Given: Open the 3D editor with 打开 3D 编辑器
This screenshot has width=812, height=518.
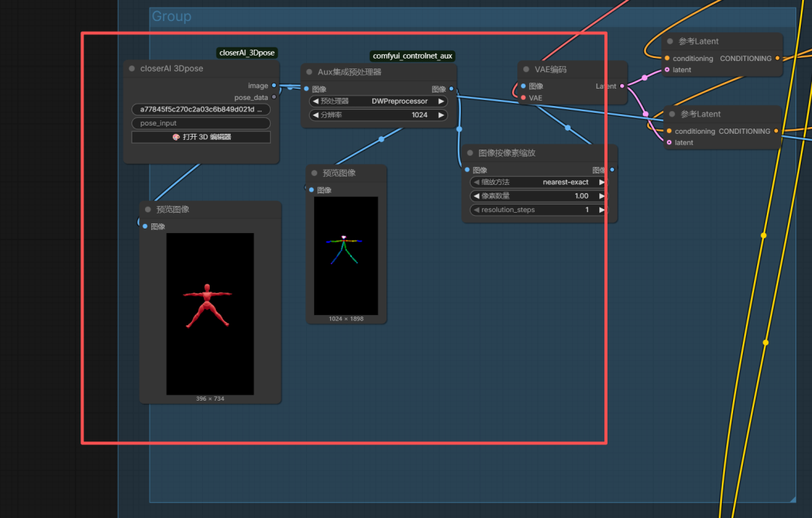Looking at the screenshot, I should point(201,138).
